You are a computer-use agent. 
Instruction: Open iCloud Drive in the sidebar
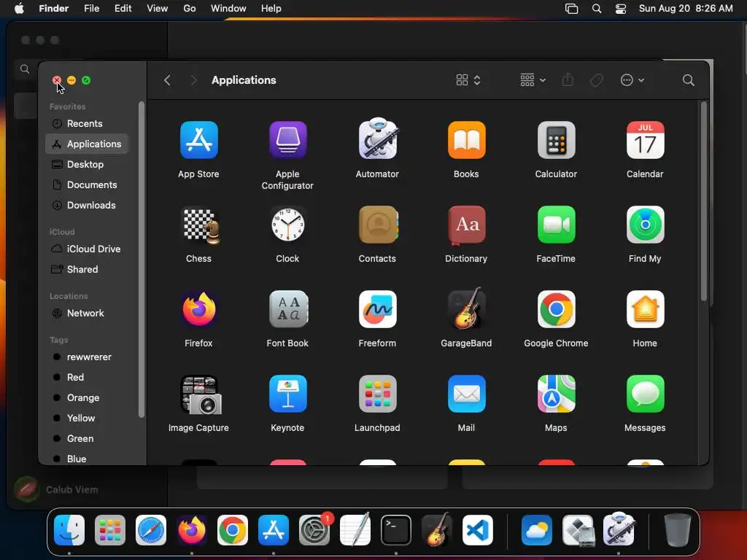click(87, 249)
